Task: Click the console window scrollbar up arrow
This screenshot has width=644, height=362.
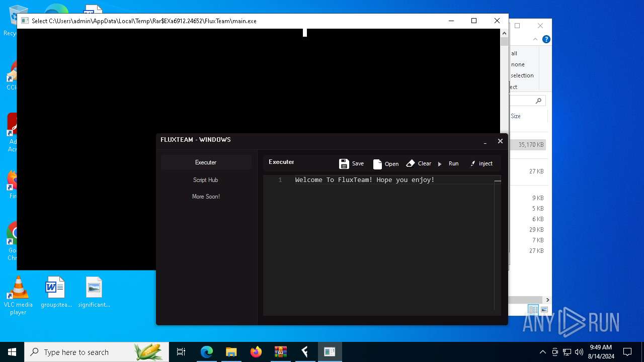Action: click(x=504, y=33)
